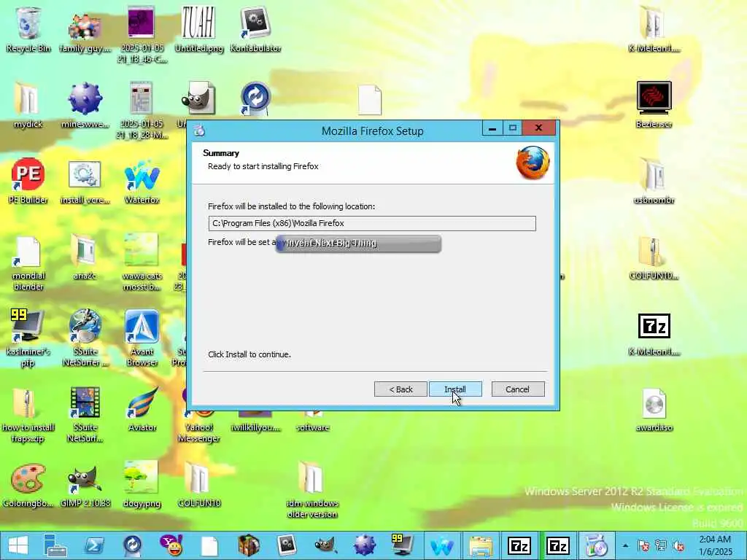Open Server Manager from taskbar

point(55,545)
